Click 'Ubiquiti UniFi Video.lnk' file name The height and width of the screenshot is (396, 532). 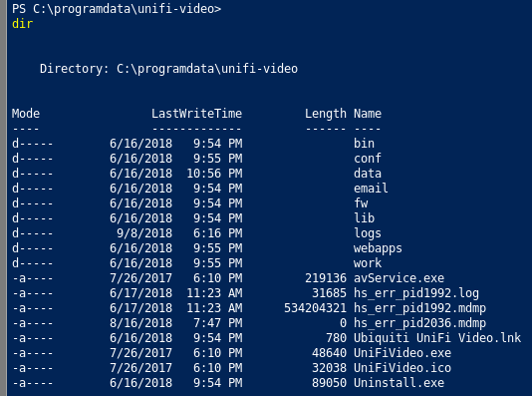(x=437, y=338)
